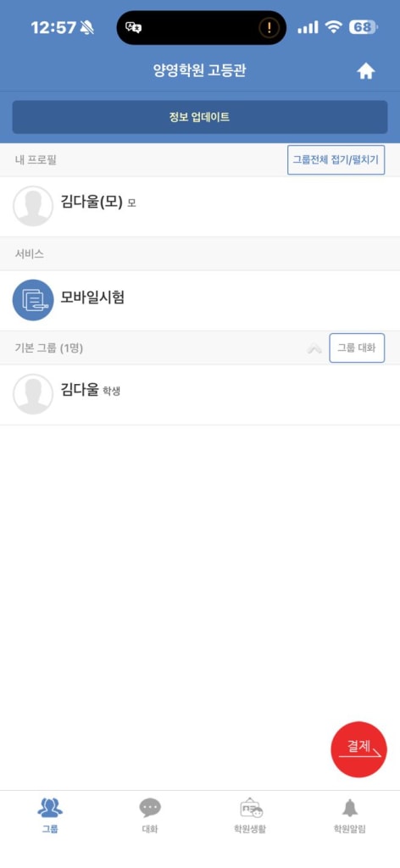Open 그룹 대화 group chat button
400x868 pixels.
(357, 348)
